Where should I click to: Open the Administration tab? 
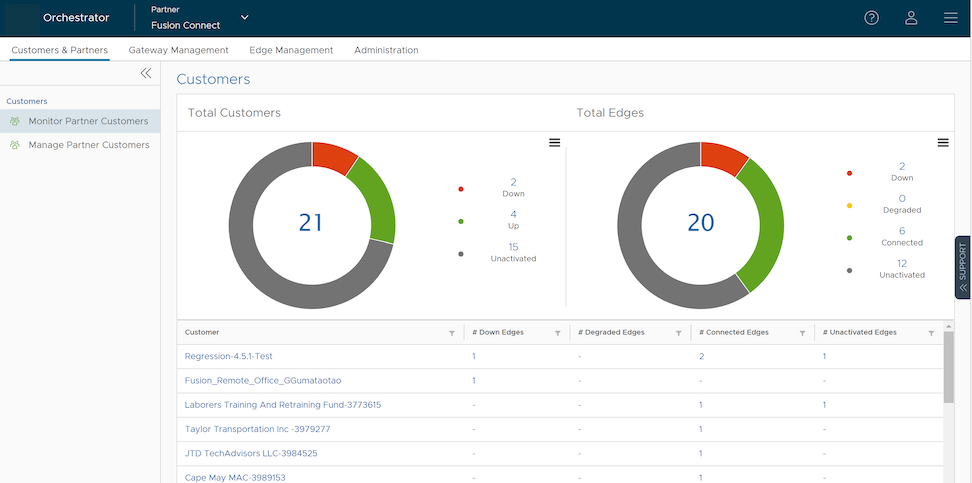(386, 50)
